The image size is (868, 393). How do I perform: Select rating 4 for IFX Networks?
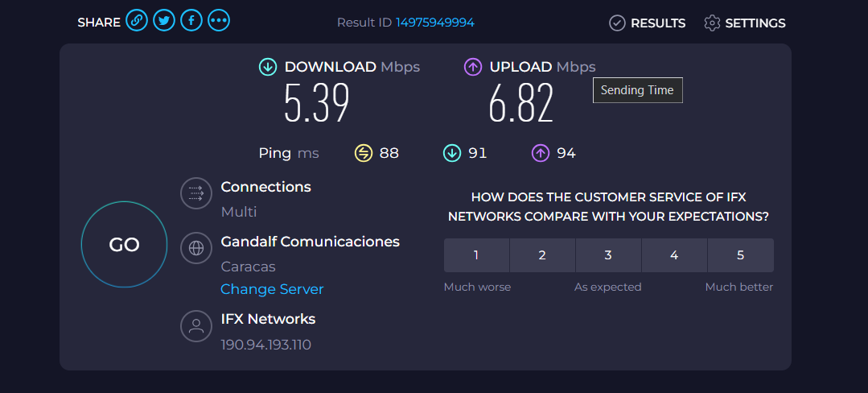[x=674, y=255]
